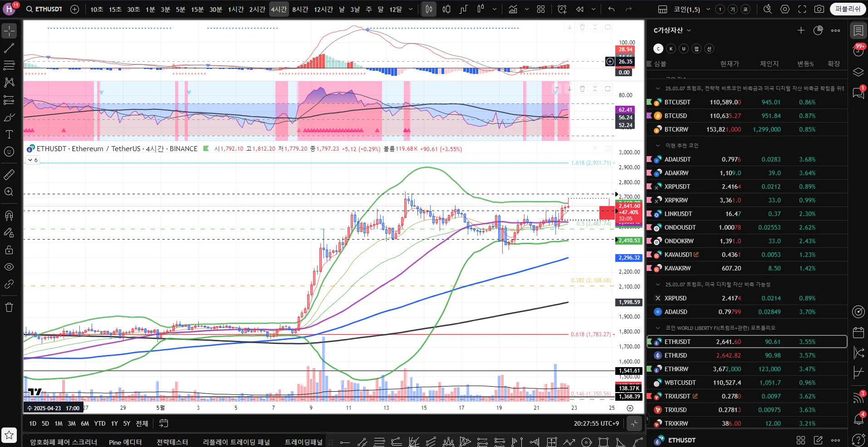The width and height of the screenshot is (868, 447).
Task: Open the time interval dropdown arrow after 12달
Action: point(411,9)
